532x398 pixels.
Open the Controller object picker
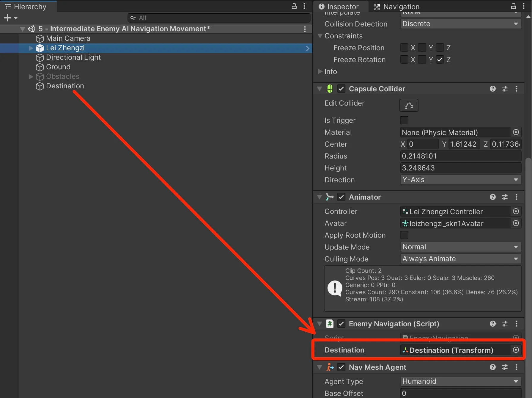pyautogui.click(x=516, y=211)
